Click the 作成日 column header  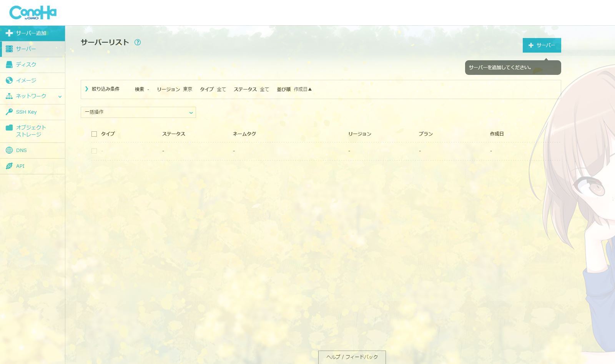(x=497, y=134)
